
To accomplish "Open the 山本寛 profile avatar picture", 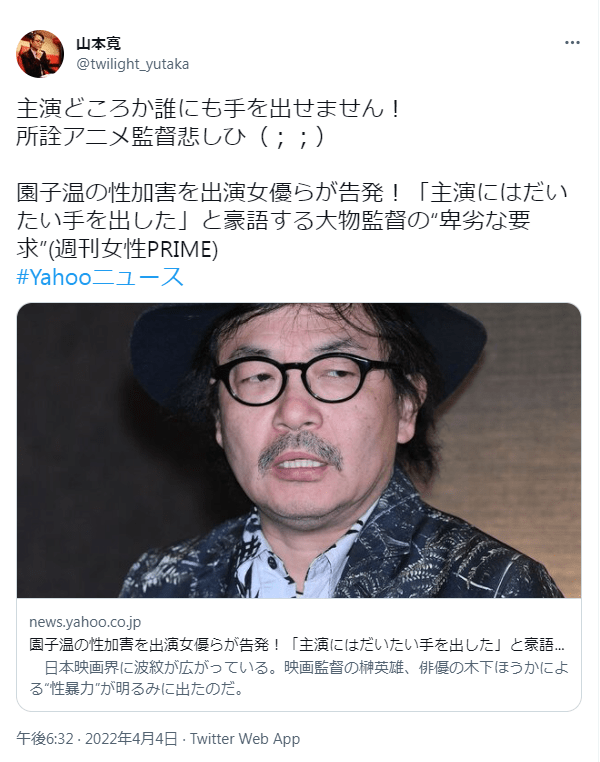I will [40, 53].
